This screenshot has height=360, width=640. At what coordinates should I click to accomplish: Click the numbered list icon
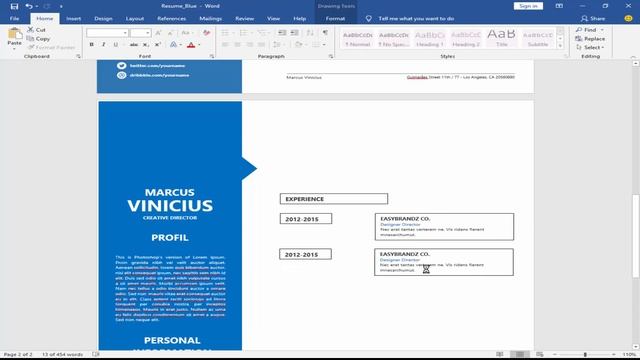tap(243, 33)
